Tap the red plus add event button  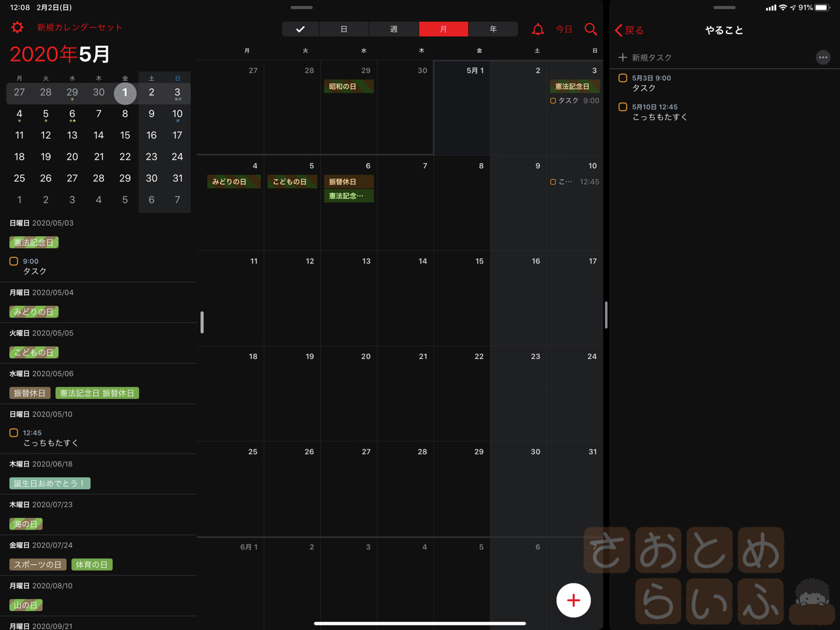coord(573,600)
